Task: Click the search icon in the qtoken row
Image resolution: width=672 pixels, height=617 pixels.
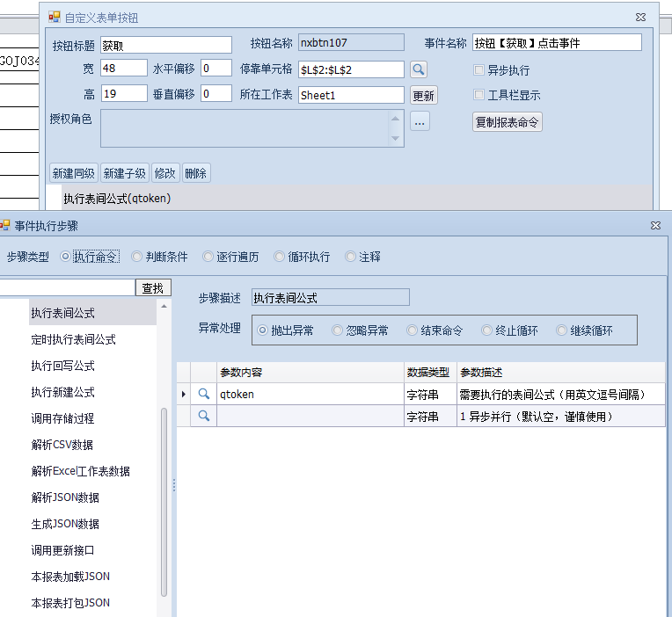Action: pos(204,395)
